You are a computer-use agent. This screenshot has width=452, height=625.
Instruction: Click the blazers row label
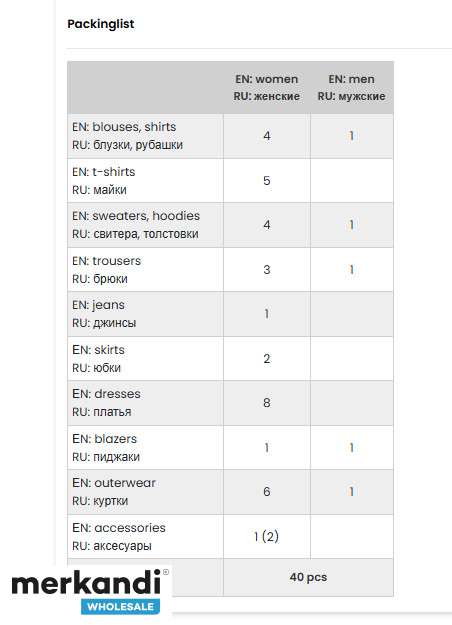[x=106, y=448]
